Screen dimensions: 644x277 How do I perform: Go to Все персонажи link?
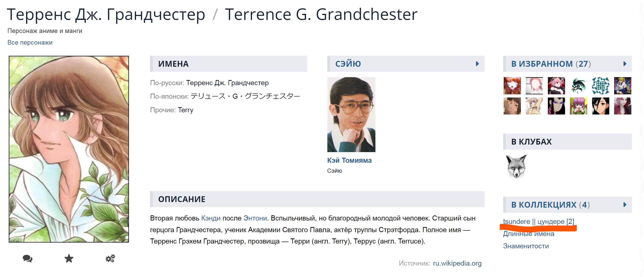30,42
